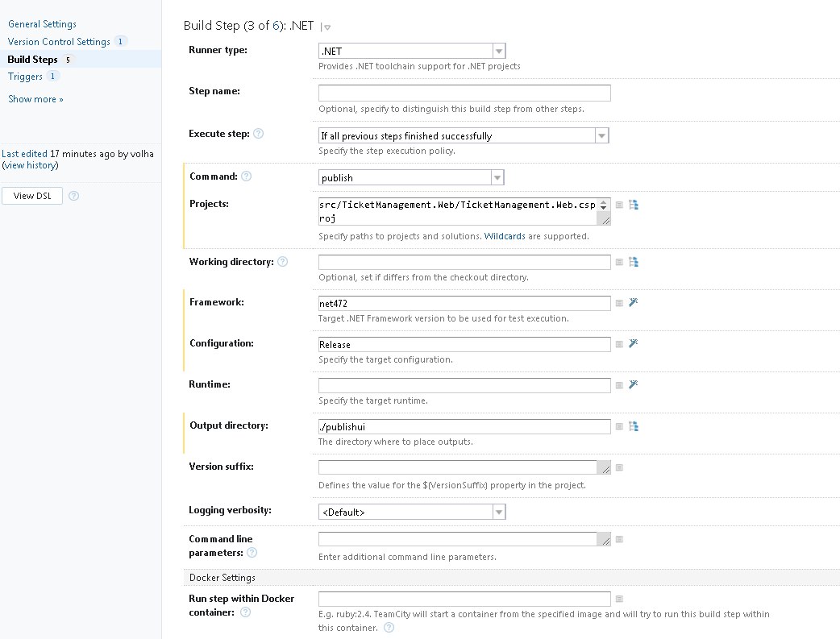Open parameter picker icon for Working directory
This screenshot has width=840, height=639.
point(619,262)
